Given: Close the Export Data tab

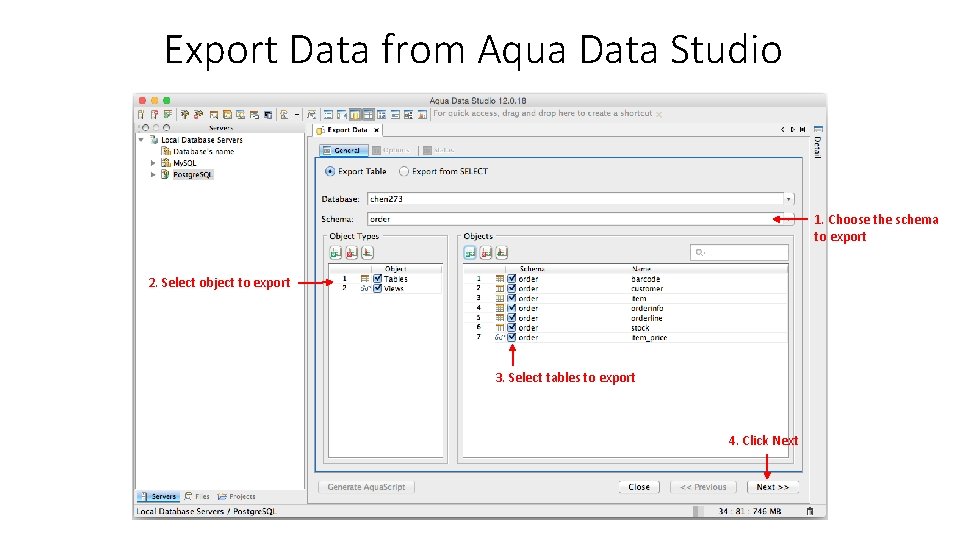Looking at the screenshot, I should coord(377,130).
